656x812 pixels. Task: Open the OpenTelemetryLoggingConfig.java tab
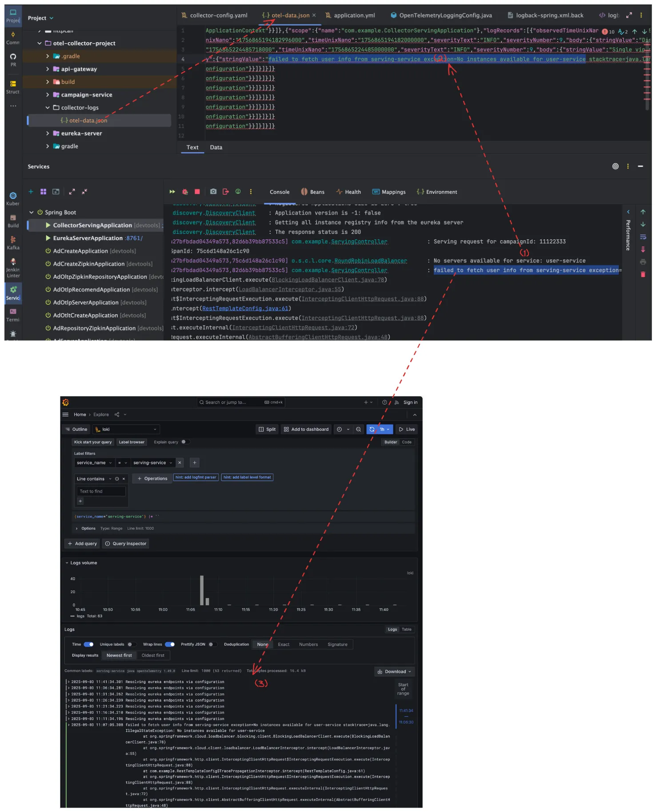point(441,16)
